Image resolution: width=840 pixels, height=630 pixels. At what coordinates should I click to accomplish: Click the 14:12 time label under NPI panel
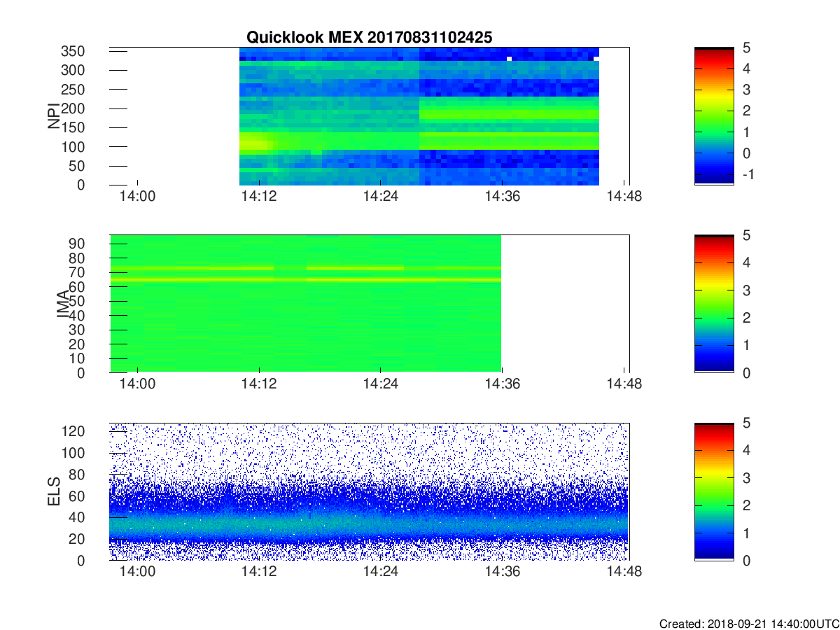[259, 197]
